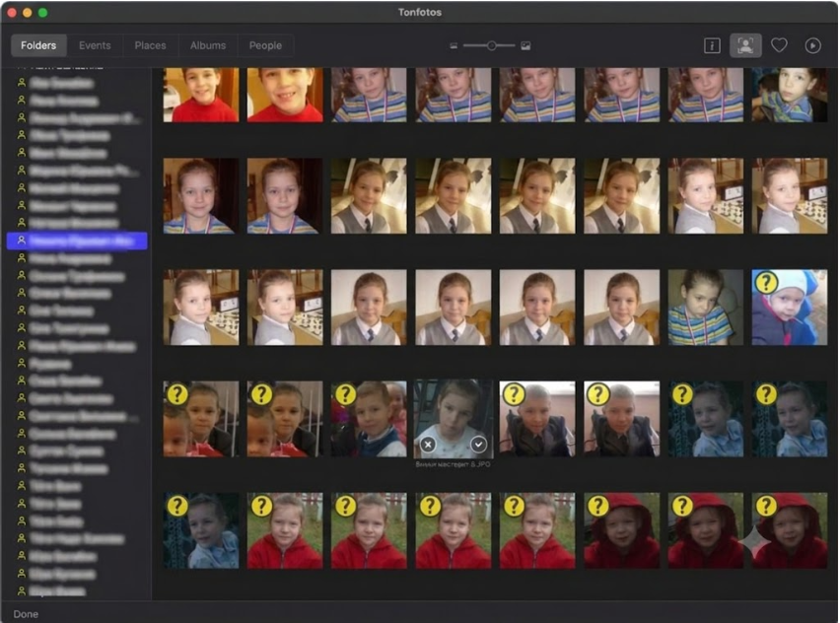The height and width of the screenshot is (623, 840).
Task: Confirm the face with the checkmark button
Action: 478,444
